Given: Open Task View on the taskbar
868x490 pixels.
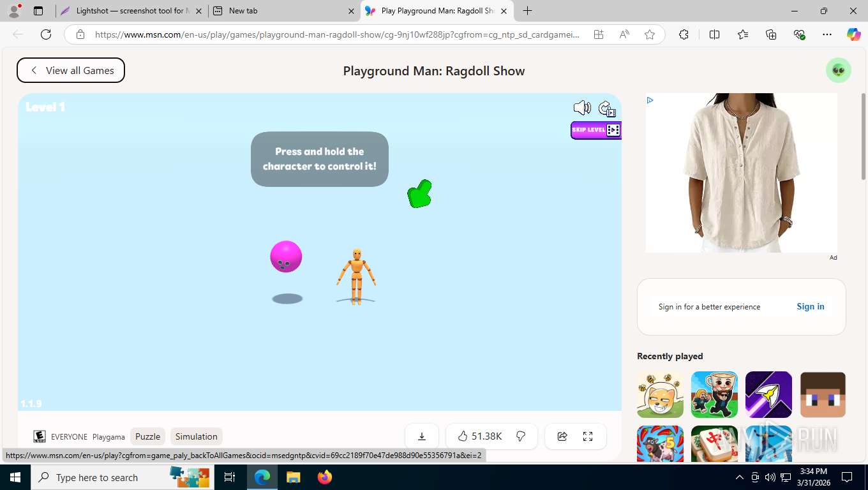Looking at the screenshot, I should 230,477.
